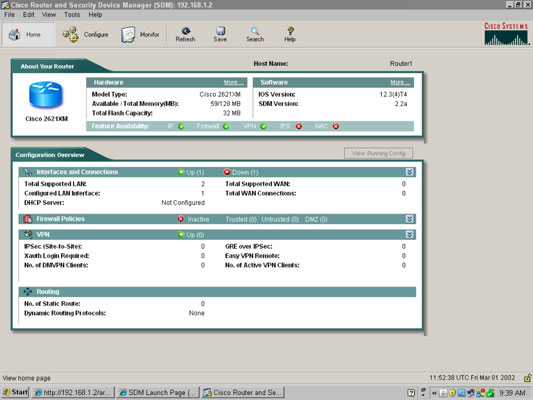Click the Router1 host name value
This screenshot has height=400, width=533.
pyautogui.click(x=401, y=64)
